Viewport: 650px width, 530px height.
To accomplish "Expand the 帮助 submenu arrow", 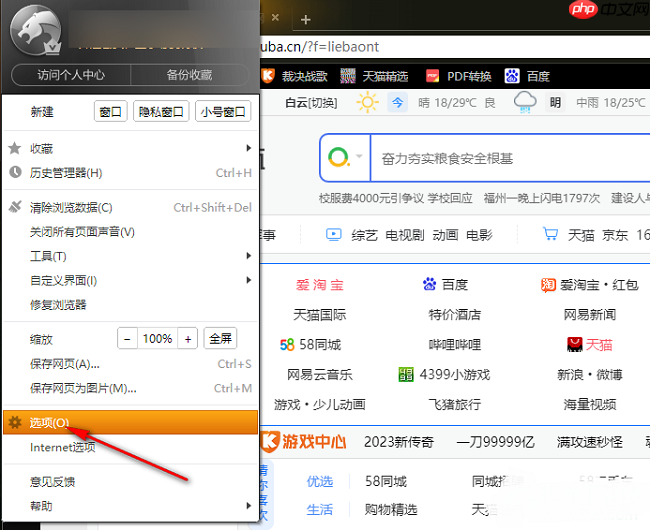I will click(249, 506).
